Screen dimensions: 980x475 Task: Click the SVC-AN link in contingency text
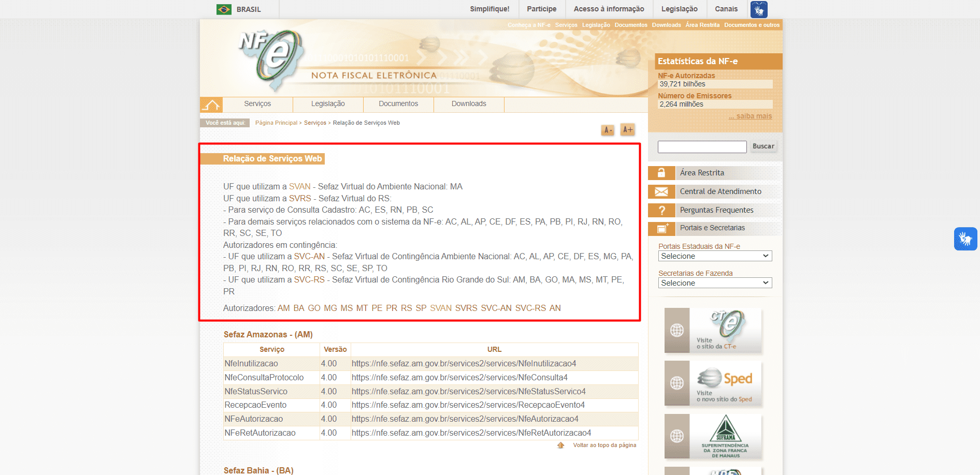pyautogui.click(x=309, y=257)
